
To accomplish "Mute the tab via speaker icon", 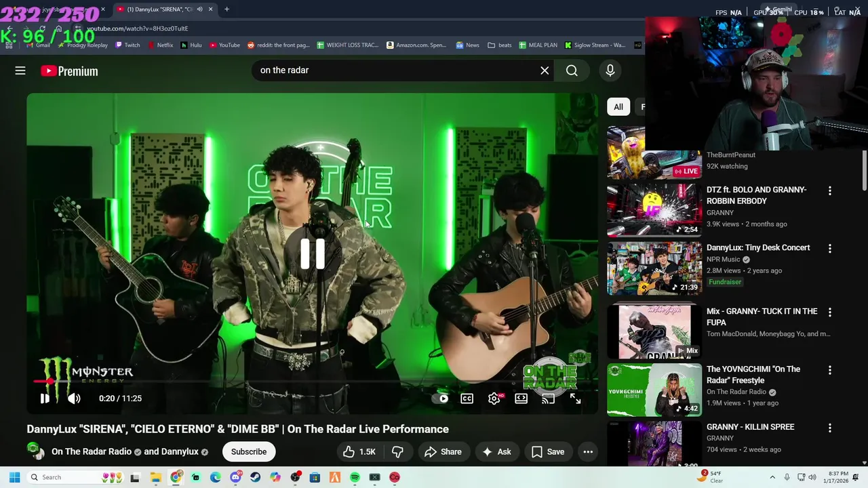I will click(x=199, y=9).
